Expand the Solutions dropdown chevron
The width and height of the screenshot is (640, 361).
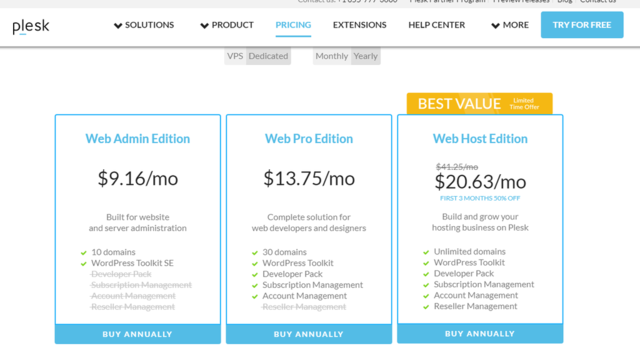pyautogui.click(x=118, y=26)
